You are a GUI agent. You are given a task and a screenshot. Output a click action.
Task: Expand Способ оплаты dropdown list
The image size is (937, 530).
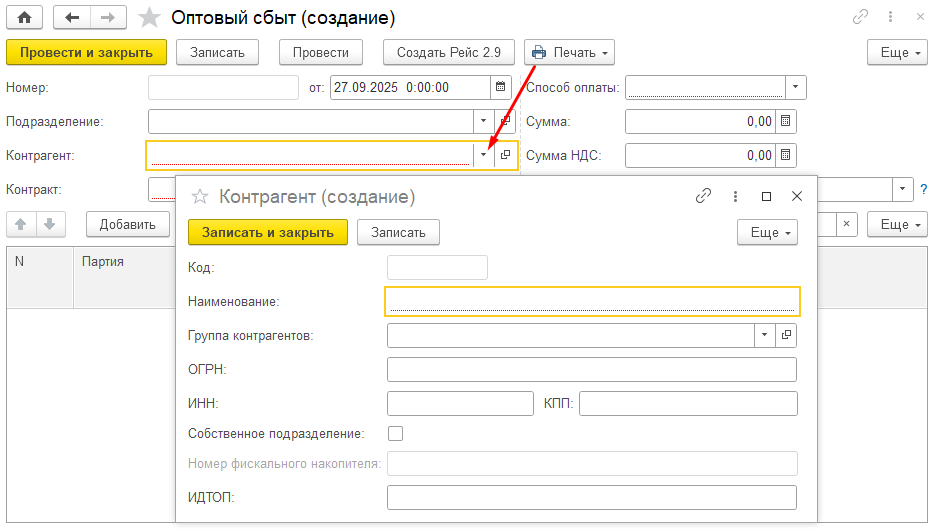[x=795, y=87]
